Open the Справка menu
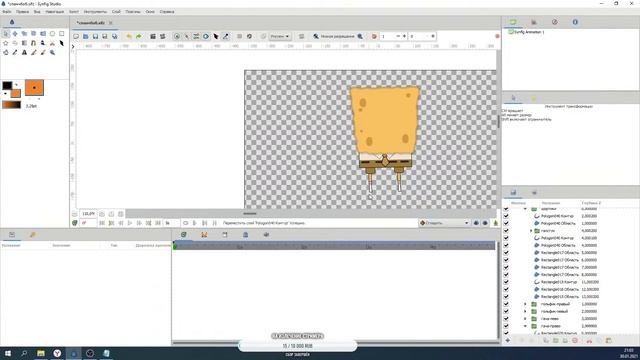Viewport: 640px width, 360px height. 167,12
